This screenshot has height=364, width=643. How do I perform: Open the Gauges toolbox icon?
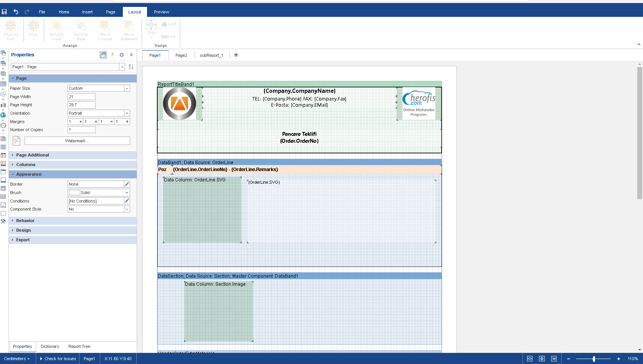click(x=3, y=125)
